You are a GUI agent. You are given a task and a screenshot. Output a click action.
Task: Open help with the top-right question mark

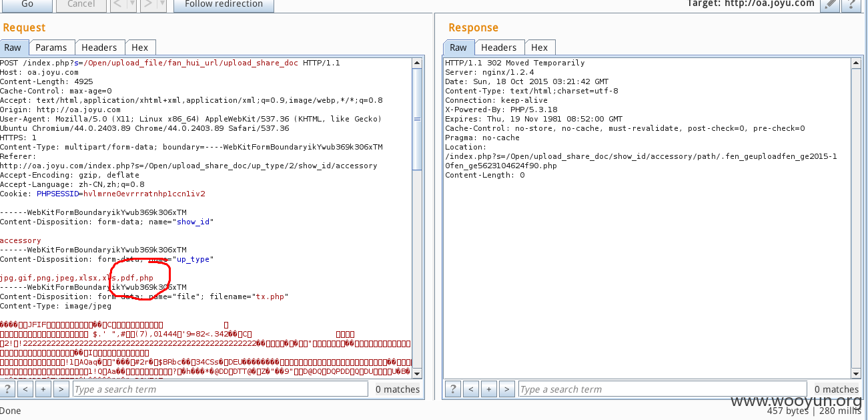click(x=850, y=4)
